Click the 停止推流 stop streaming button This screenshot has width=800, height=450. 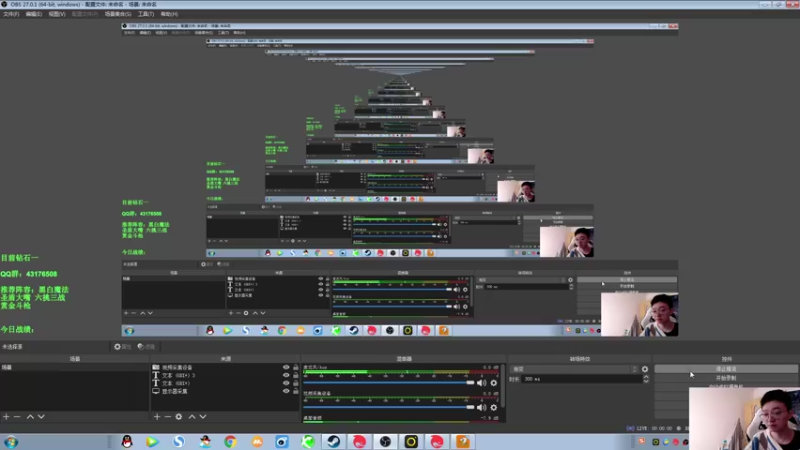tap(726, 369)
